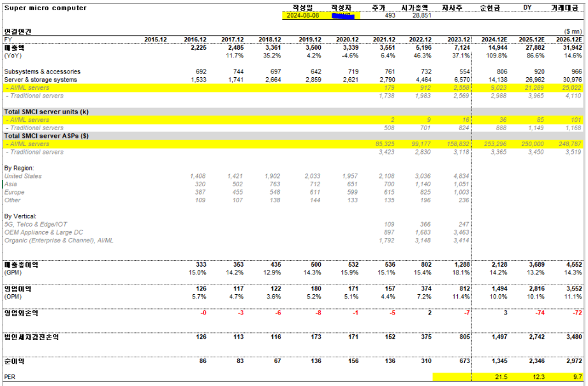The height and width of the screenshot is (386, 588).
Task: Select the '5G, Telco & Edge/IOT' row label
Action: (x=36, y=225)
